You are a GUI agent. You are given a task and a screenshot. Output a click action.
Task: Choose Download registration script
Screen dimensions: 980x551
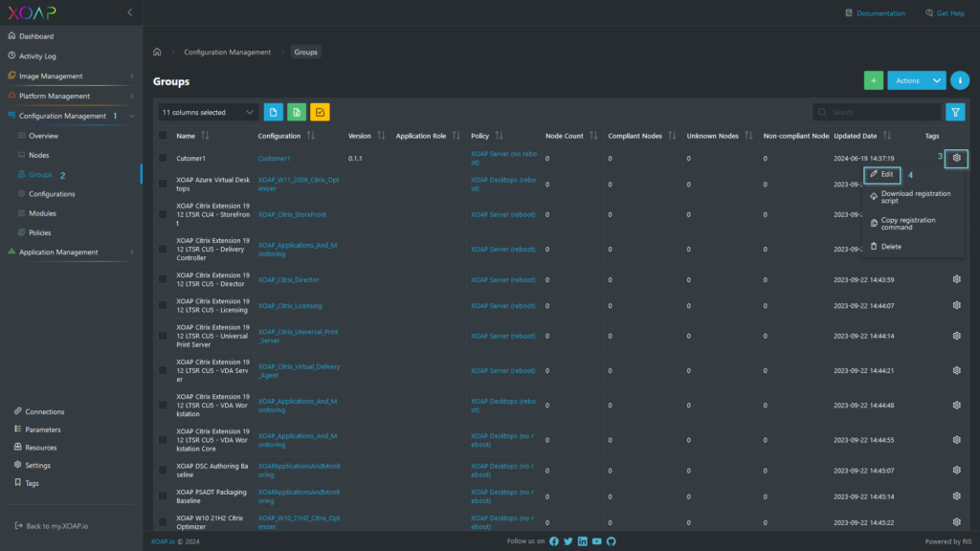pyautogui.click(x=912, y=197)
